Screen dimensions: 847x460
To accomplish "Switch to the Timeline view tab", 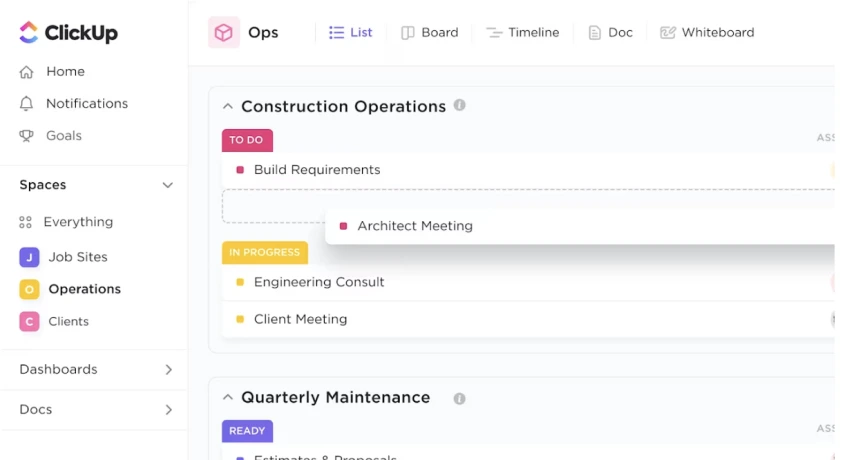I will click(522, 33).
